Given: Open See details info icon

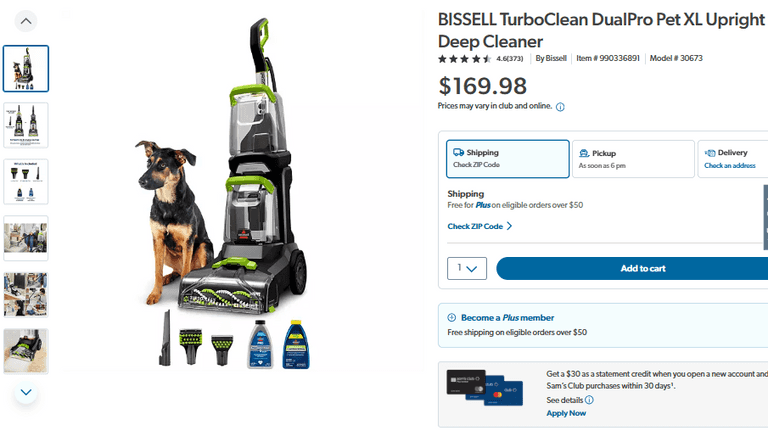Looking at the screenshot, I should pos(589,400).
